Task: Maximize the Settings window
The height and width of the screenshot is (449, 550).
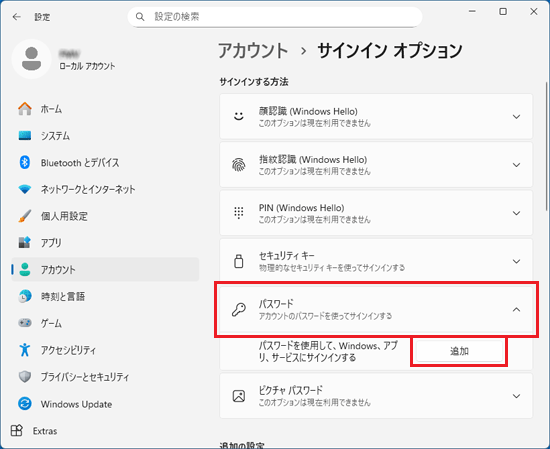Action: click(503, 12)
